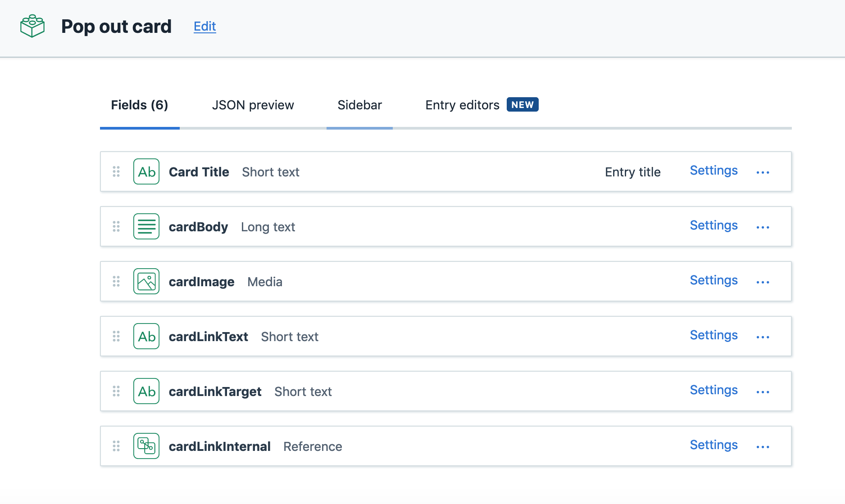Click the Edit link next to Pop out card

coord(205,27)
